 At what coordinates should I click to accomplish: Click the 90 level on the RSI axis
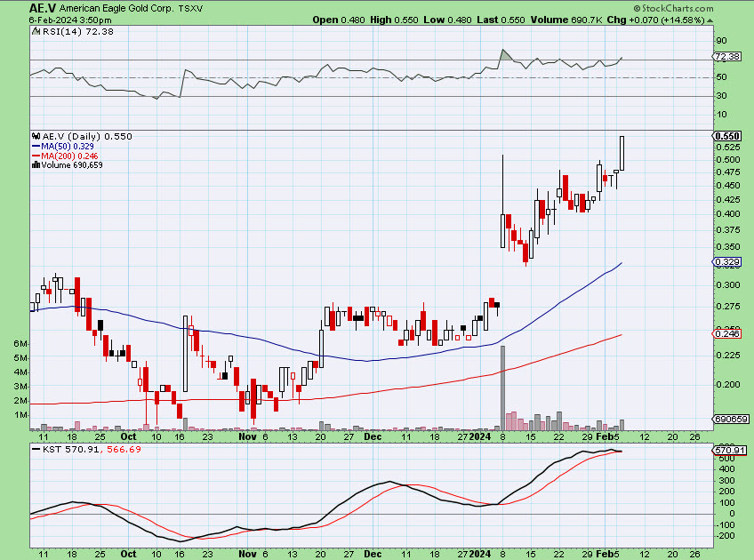721,41
